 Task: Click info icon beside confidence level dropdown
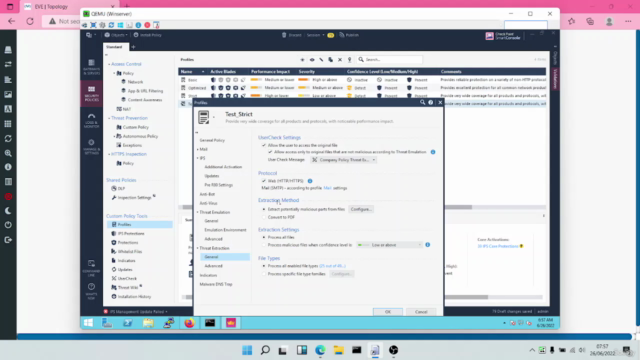(427, 245)
